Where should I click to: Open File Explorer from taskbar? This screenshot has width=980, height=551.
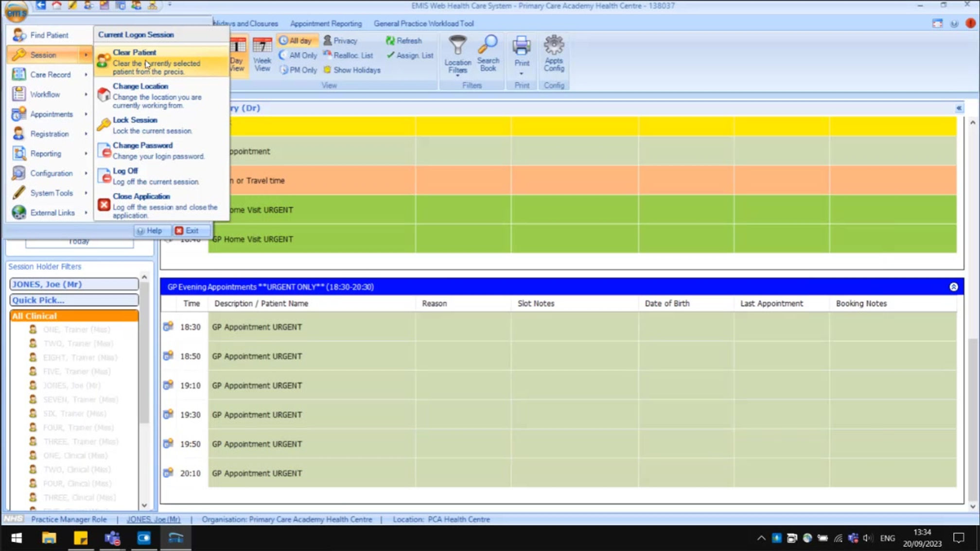49,538
